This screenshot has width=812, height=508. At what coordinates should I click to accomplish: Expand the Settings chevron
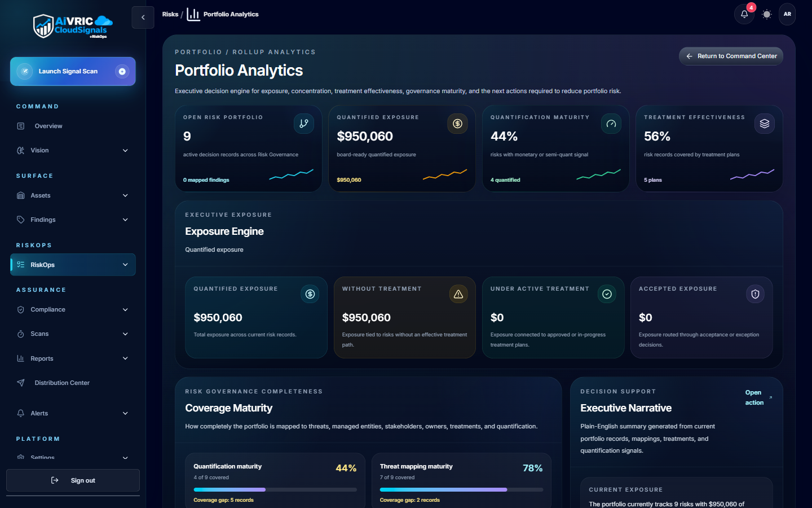pyautogui.click(x=125, y=458)
